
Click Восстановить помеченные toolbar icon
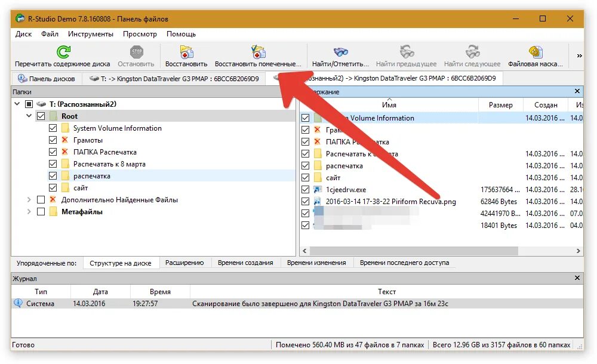click(x=258, y=52)
